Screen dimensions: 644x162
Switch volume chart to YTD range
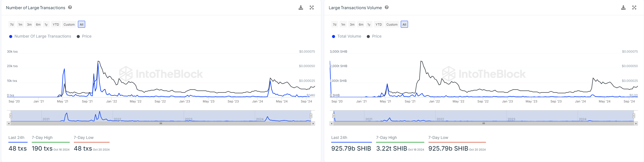click(379, 24)
